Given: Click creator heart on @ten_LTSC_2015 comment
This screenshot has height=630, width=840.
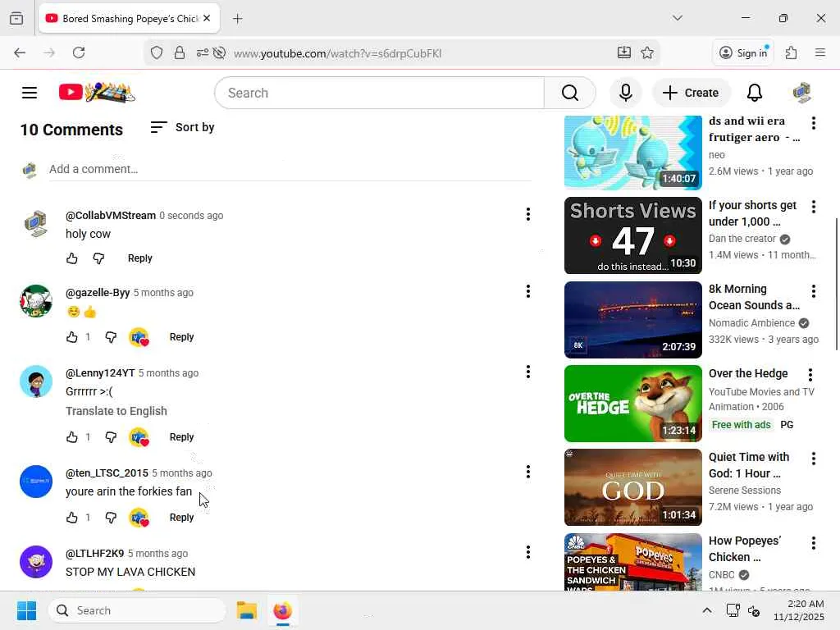Looking at the screenshot, I should 139,518.
